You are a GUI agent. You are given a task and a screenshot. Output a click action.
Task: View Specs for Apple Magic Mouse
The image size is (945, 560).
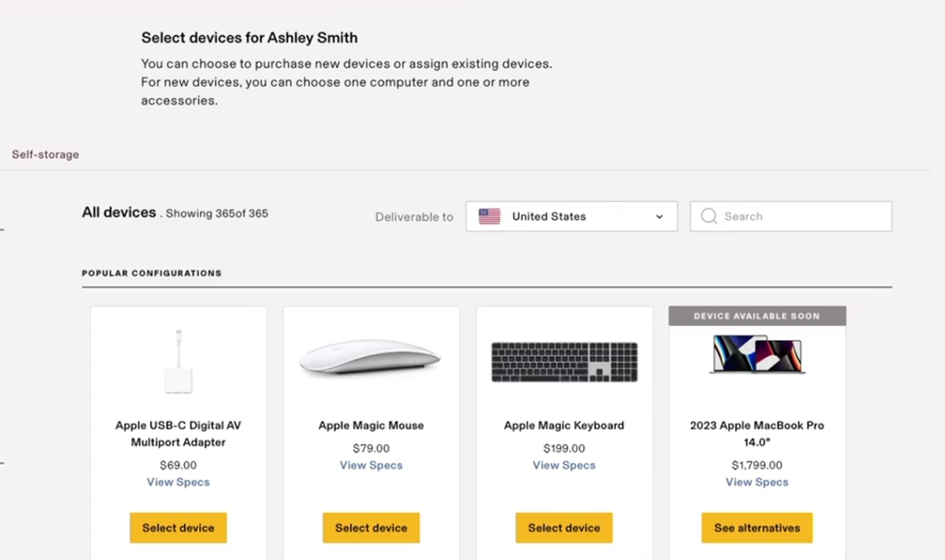[371, 465]
